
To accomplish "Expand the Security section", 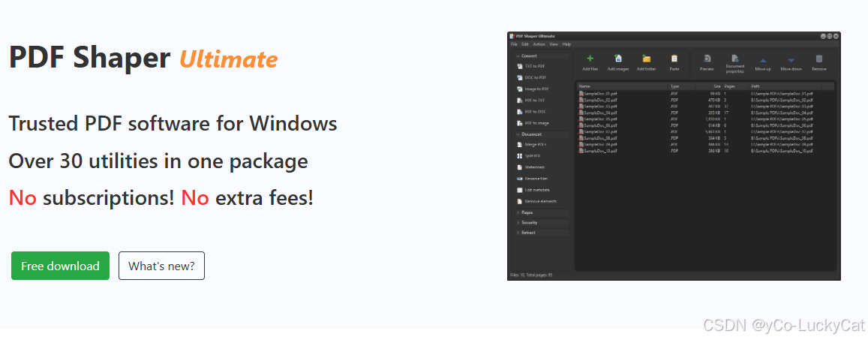I will point(542,223).
